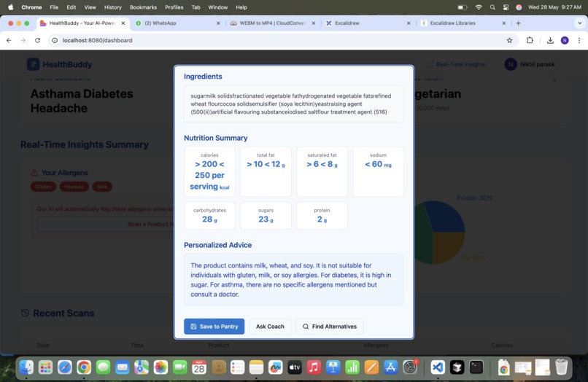Open Chrome extensions puzzle icon
Image resolution: width=588 pixels, height=382 pixels.
pyautogui.click(x=530, y=40)
